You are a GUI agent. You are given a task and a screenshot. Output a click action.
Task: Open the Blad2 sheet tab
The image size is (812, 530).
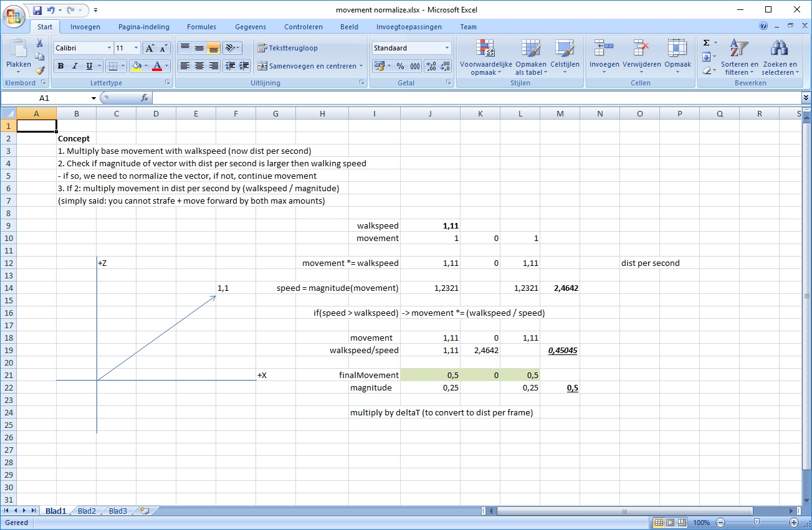(x=87, y=511)
